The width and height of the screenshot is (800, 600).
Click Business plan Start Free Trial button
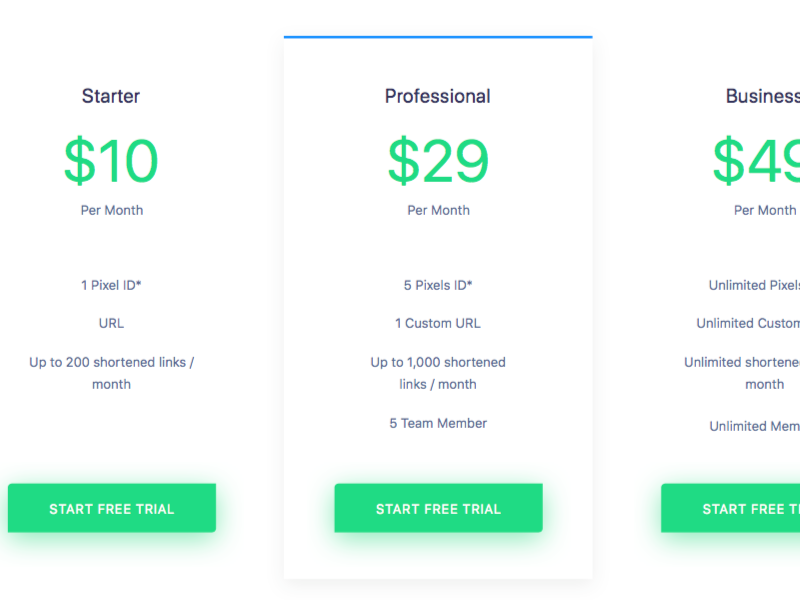point(731,508)
